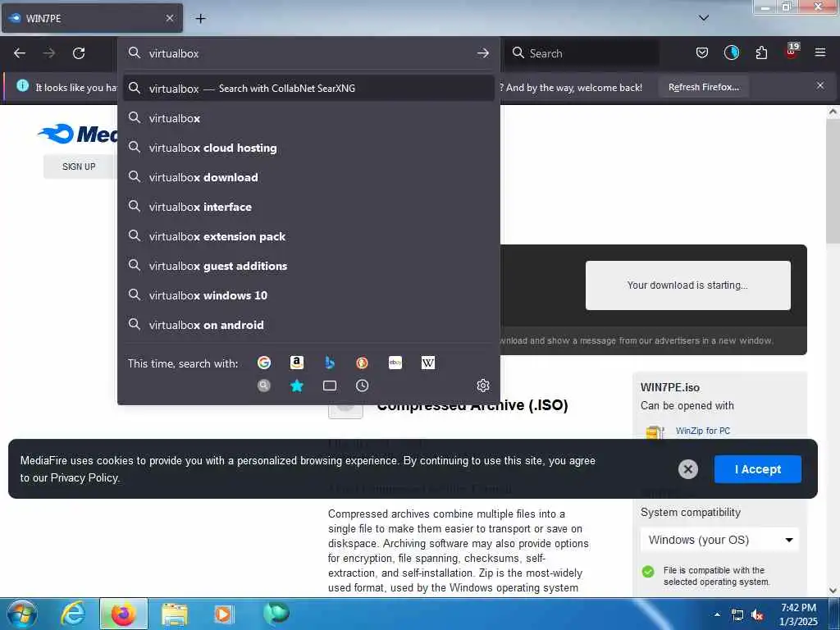This screenshot has width=840, height=630.
Task: Click the scrollbar up arrow
Action: click(833, 112)
